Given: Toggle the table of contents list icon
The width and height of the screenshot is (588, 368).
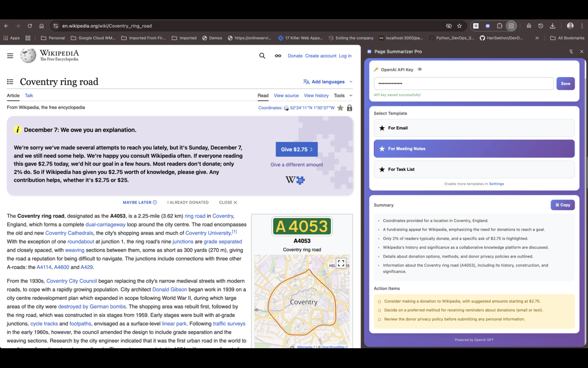Looking at the screenshot, I should tap(10, 82).
